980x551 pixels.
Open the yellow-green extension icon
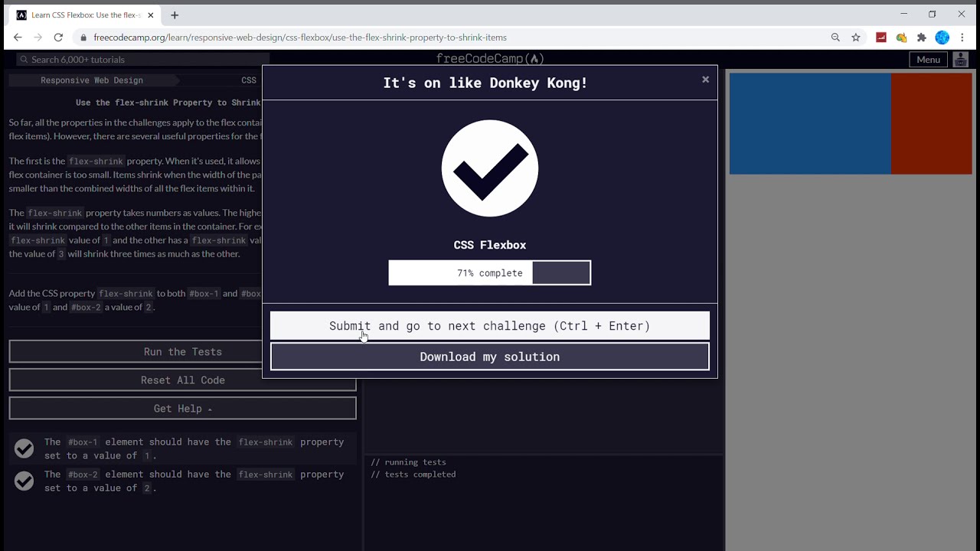click(901, 37)
